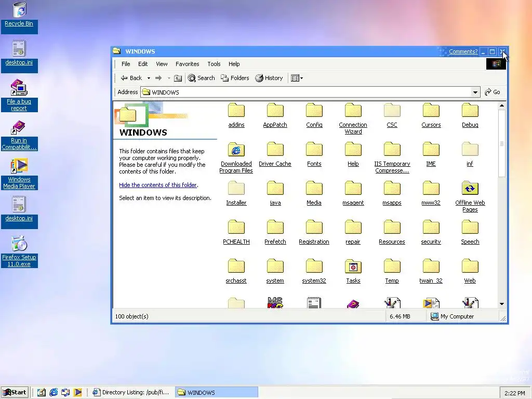Open the Offline Web Pages folder
The image size is (532, 399).
click(470, 196)
